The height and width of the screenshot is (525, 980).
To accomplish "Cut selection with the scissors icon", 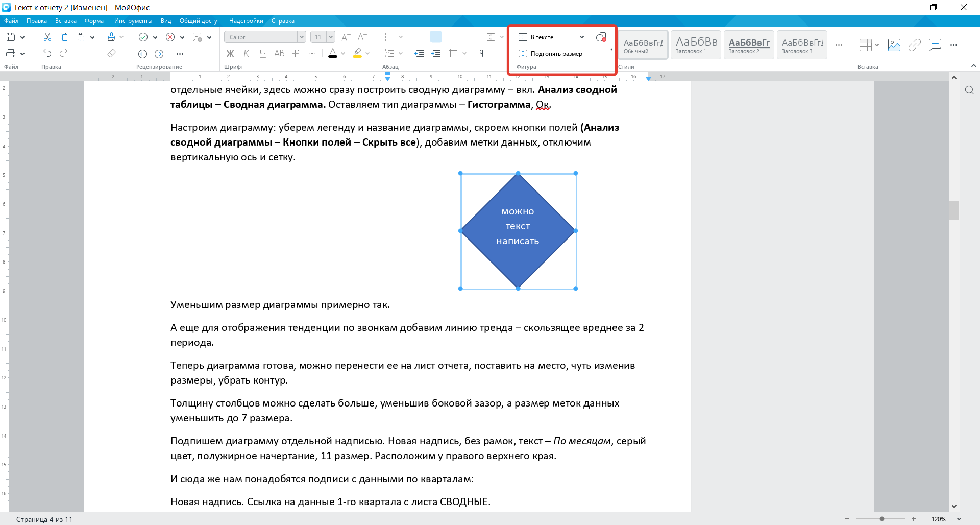I will click(x=47, y=37).
